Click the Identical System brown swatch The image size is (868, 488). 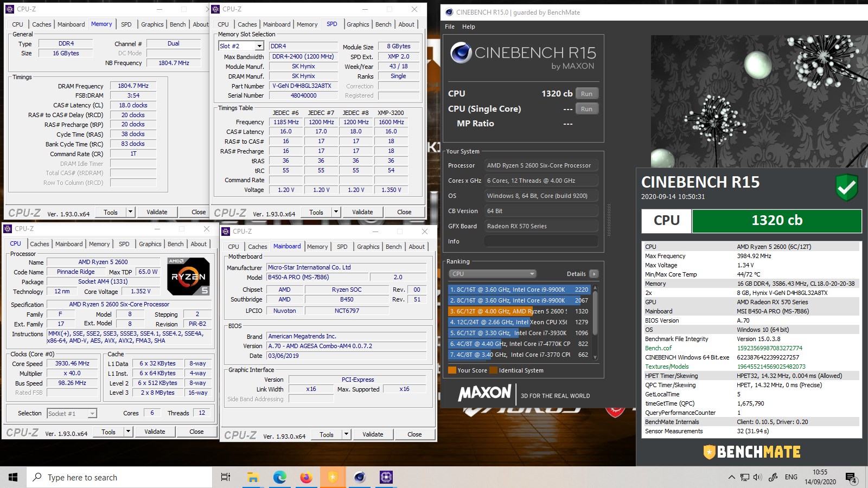(494, 370)
